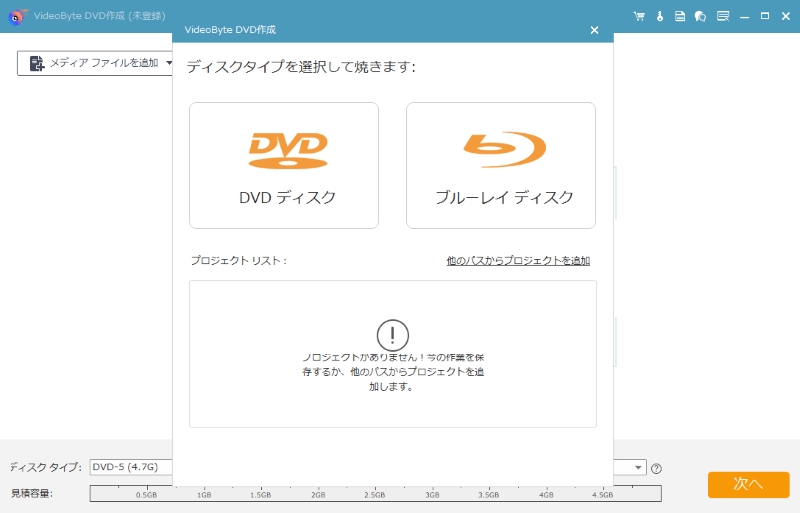Click the exclamation warning icon in list
The width and height of the screenshot is (800, 513).
[393, 335]
